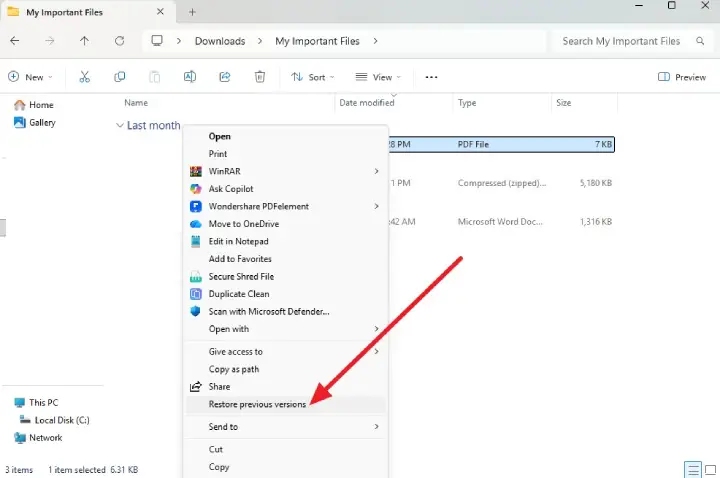
Task: Click the Paste toolbar icon
Action: (155, 77)
